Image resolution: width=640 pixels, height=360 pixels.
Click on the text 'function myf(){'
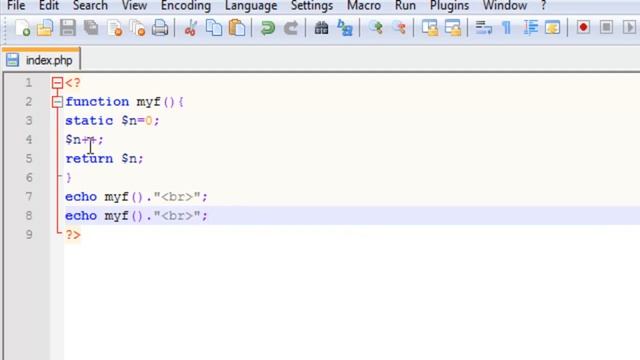click(124, 102)
